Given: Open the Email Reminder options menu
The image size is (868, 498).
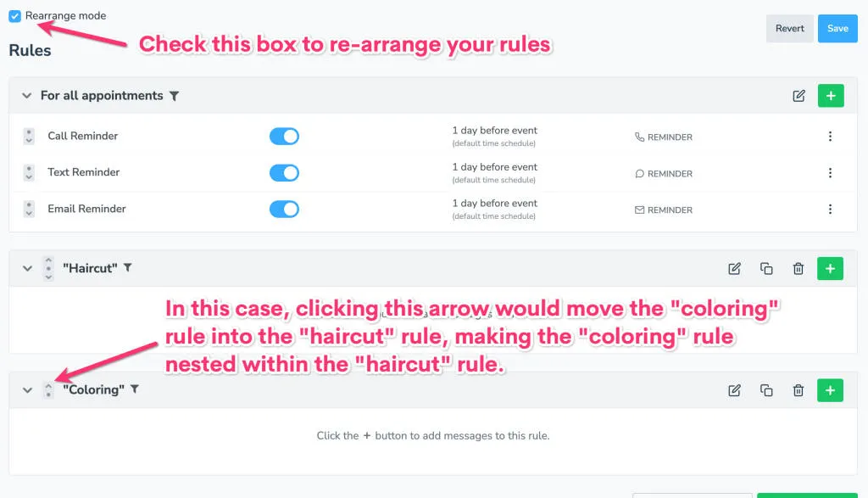Looking at the screenshot, I should [x=831, y=210].
